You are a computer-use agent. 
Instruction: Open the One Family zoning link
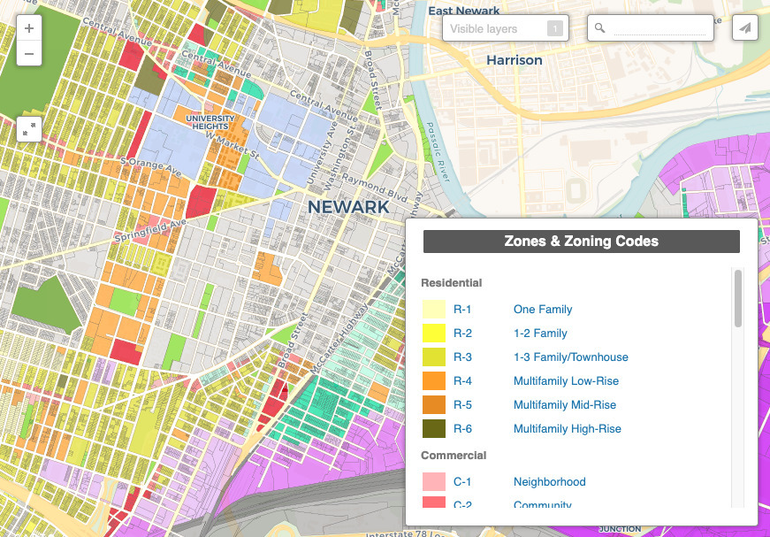click(x=542, y=310)
